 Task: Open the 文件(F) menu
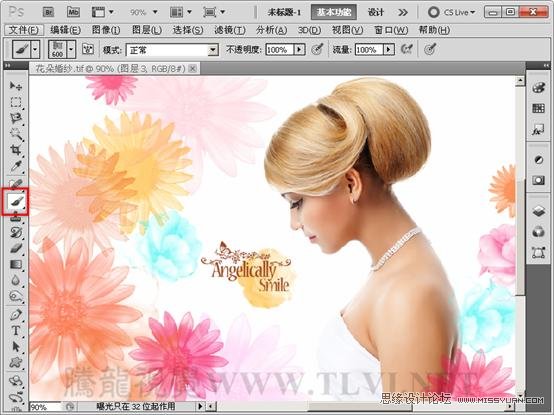click(x=23, y=30)
